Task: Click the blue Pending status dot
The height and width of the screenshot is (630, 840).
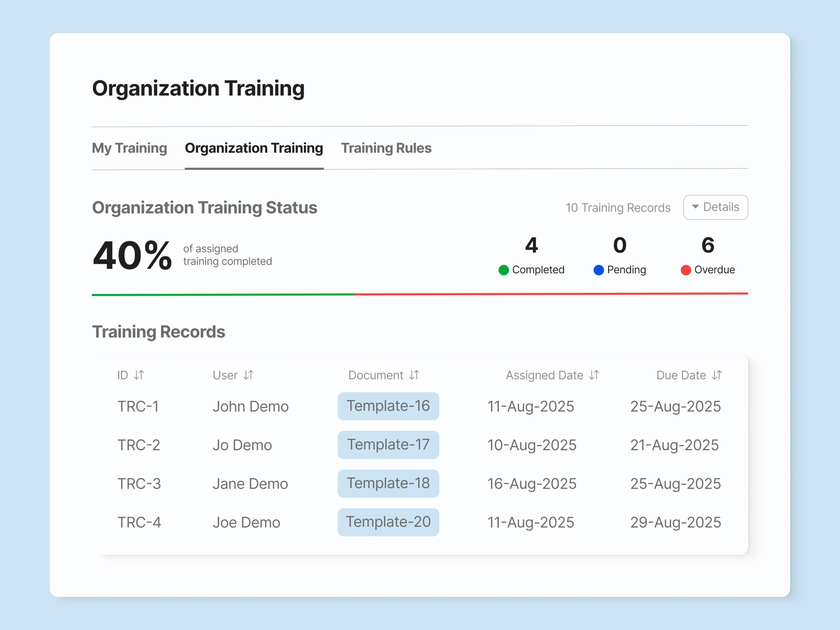Action: tap(598, 270)
